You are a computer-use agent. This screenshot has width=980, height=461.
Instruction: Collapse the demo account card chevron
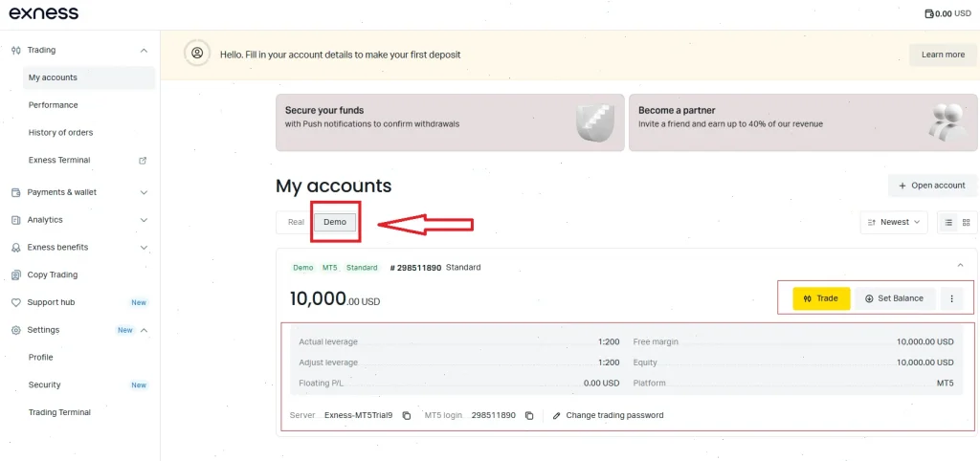(x=960, y=265)
